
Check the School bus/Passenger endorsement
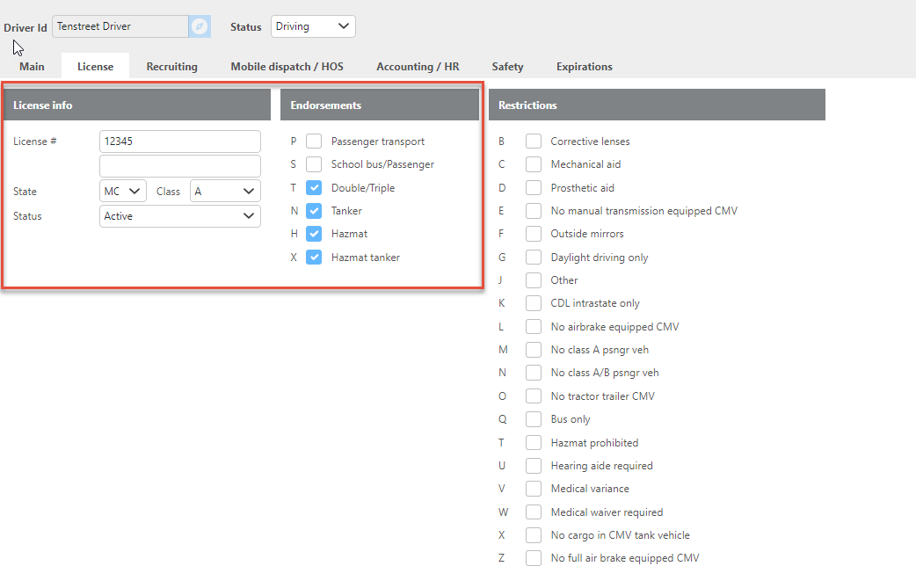pyautogui.click(x=314, y=164)
